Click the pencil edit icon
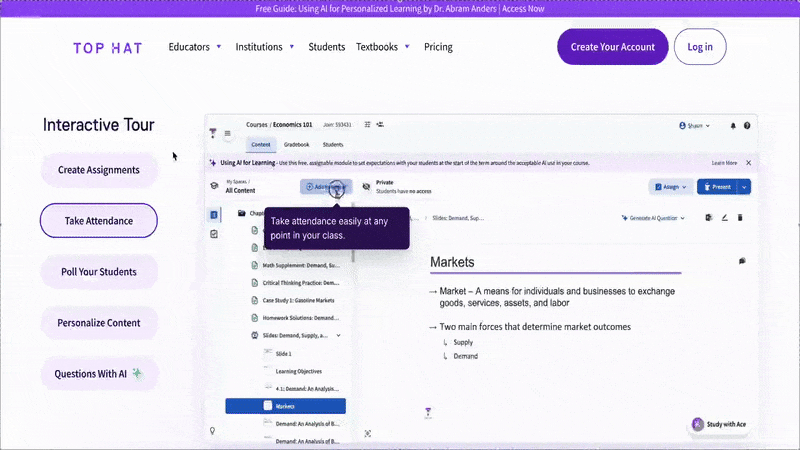Viewport: 800px width, 450px height. tap(724, 218)
